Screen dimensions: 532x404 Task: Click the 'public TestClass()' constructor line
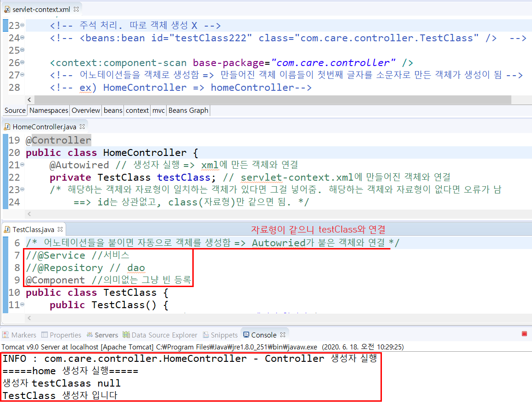click(x=109, y=305)
